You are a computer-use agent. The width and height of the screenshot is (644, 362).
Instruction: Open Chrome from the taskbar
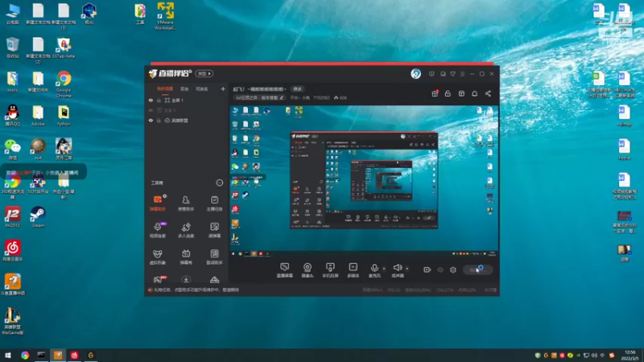click(25, 355)
